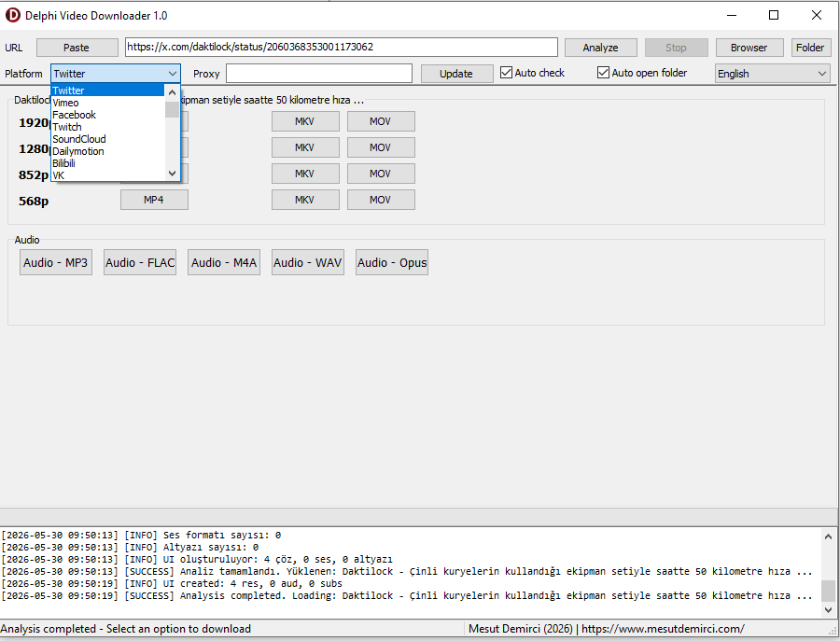
Task: Download 1280p as MOV
Action: 381,147
